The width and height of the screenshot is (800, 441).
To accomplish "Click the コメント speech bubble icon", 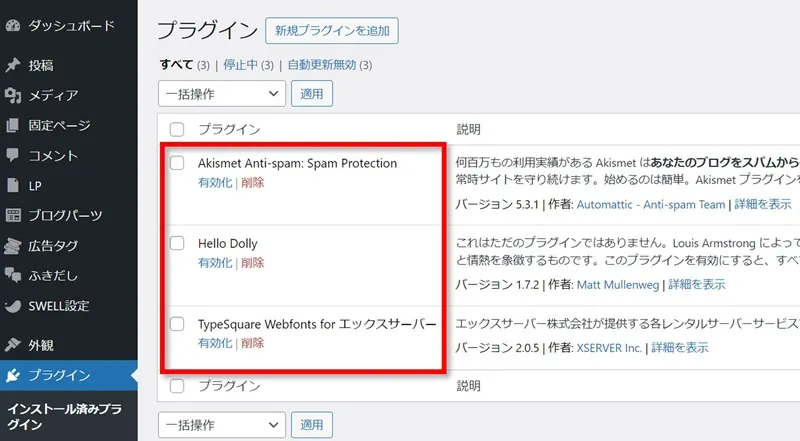I will [x=13, y=156].
